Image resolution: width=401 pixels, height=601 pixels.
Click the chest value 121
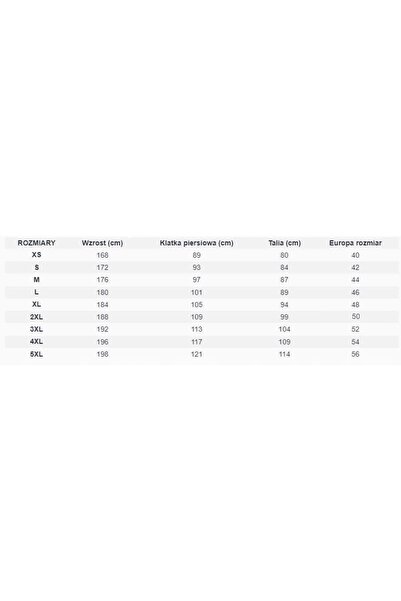pos(196,354)
